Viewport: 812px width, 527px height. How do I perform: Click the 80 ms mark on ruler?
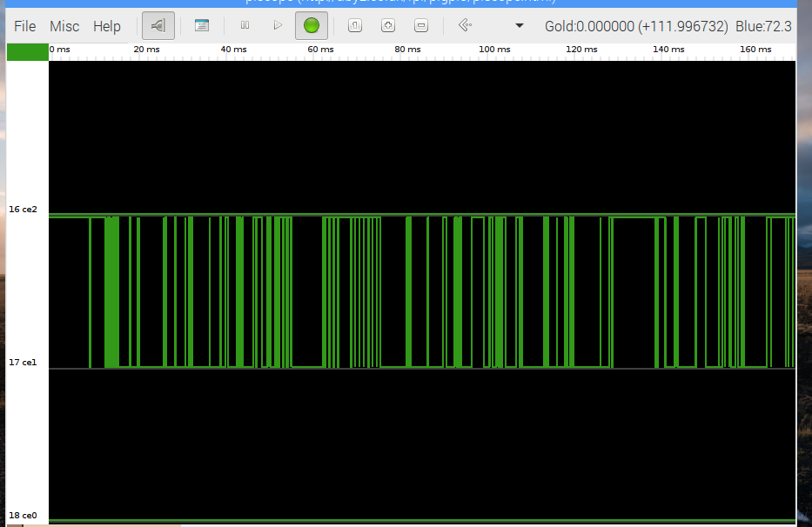pyautogui.click(x=407, y=50)
